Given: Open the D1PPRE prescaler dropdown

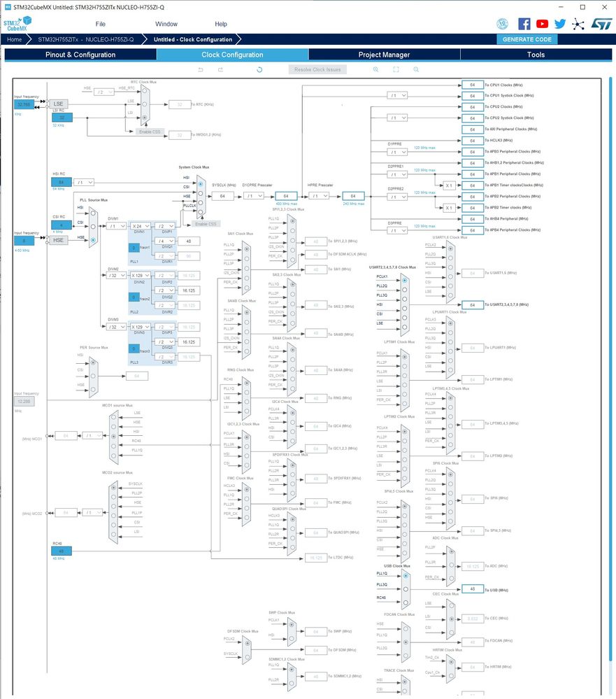Looking at the screenshot, I should 397,152.
